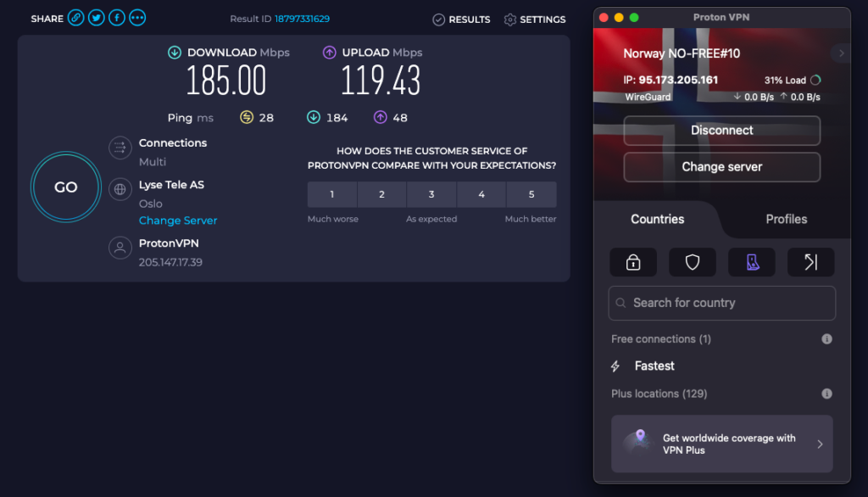Open the Results page
The width and height of the screenshot is (868, 497).
pyautogui.click(x=462, y=20)
